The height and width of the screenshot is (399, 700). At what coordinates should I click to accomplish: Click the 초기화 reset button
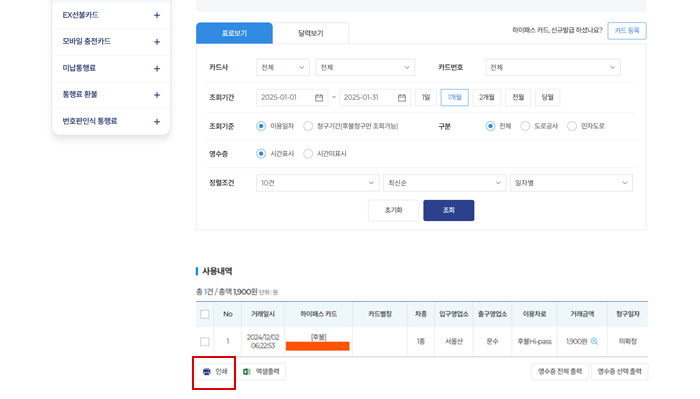pos(393,210)
